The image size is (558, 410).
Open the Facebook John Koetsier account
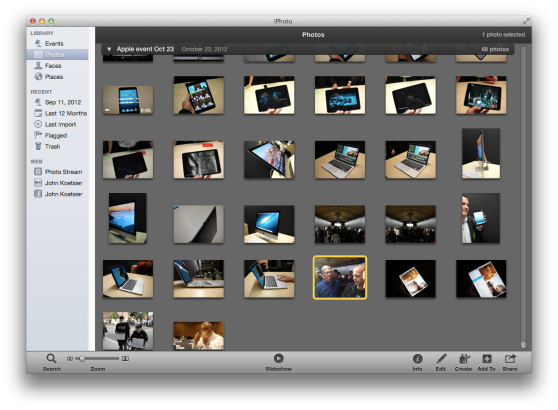[x=63, y=194]
